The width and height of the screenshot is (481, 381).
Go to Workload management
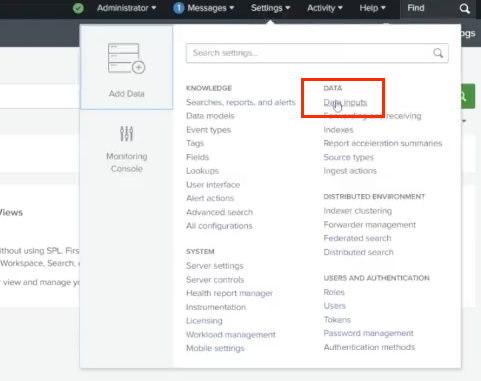(231, 335)
